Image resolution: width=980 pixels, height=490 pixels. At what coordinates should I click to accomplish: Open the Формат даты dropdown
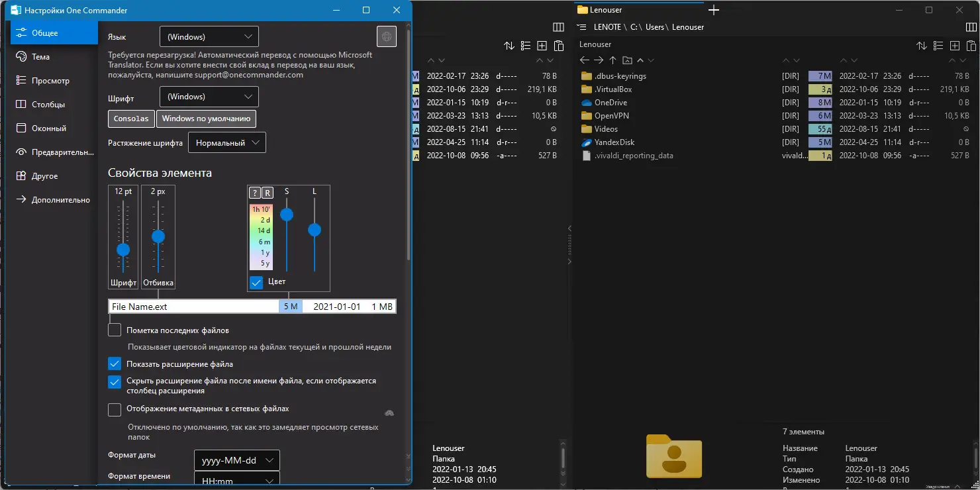point(236,460)
